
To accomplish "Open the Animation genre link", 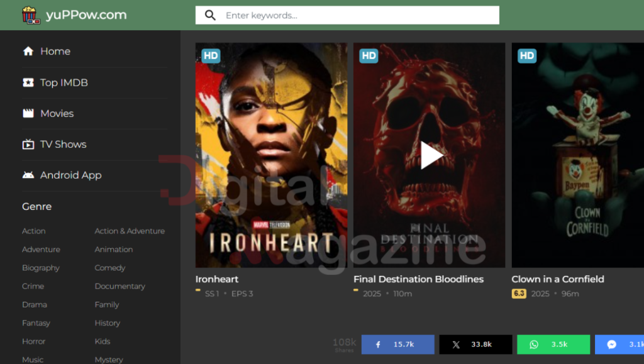I will tap(114, 250).
